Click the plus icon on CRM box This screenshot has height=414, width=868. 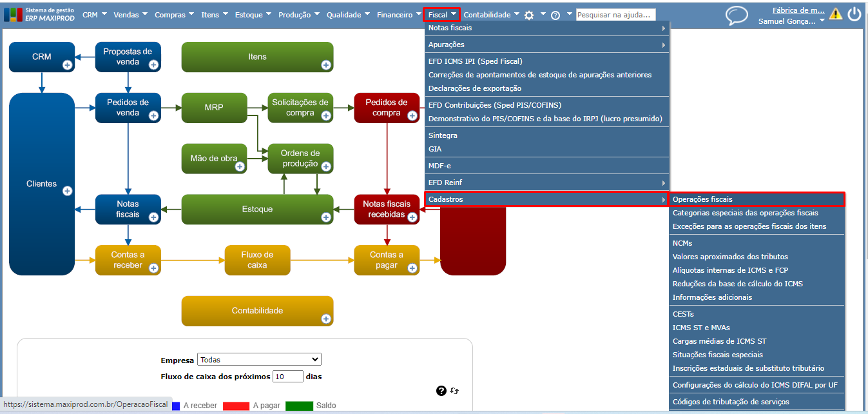[x=67, y=64]
